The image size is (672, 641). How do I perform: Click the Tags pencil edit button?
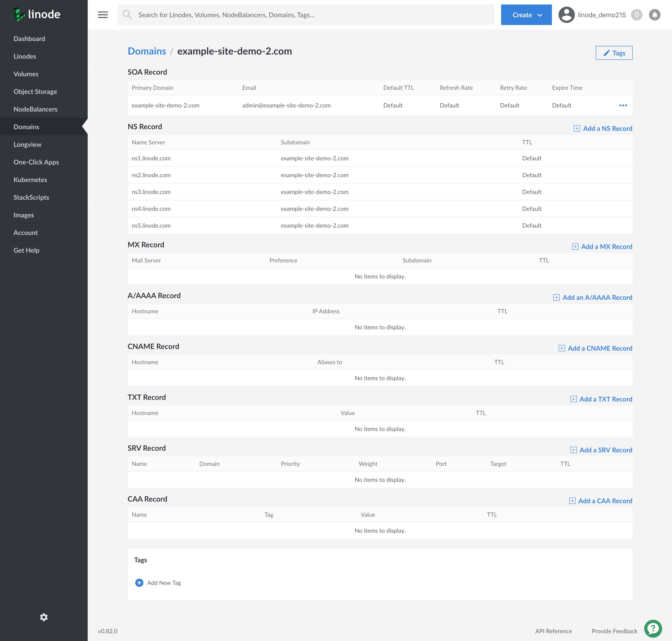point(614,53)
